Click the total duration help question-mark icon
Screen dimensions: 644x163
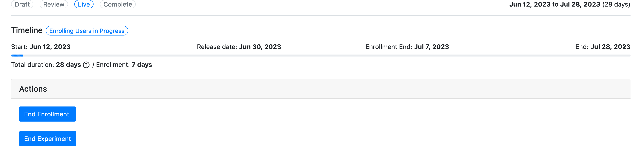click(86, 65)
